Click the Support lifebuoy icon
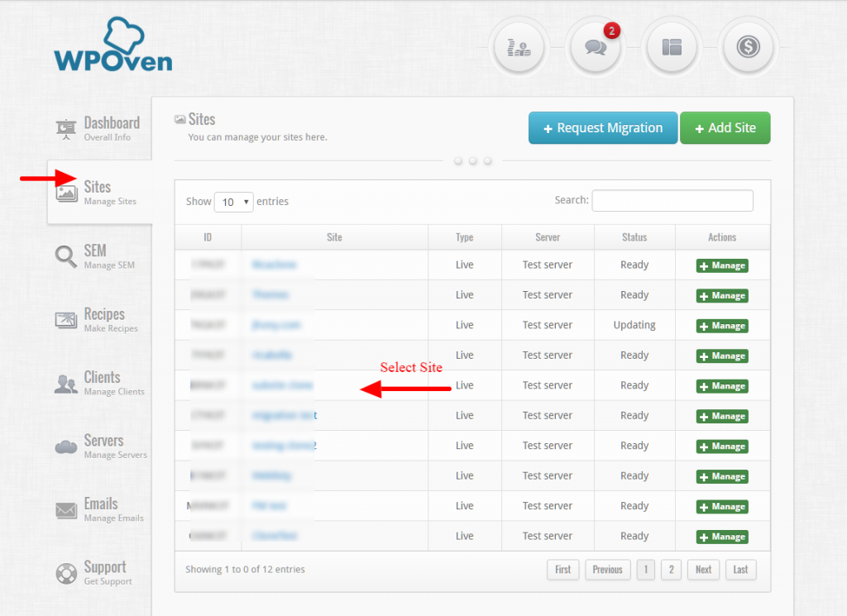The width and height of the screenshot is (847, 616). pos(66,573)
